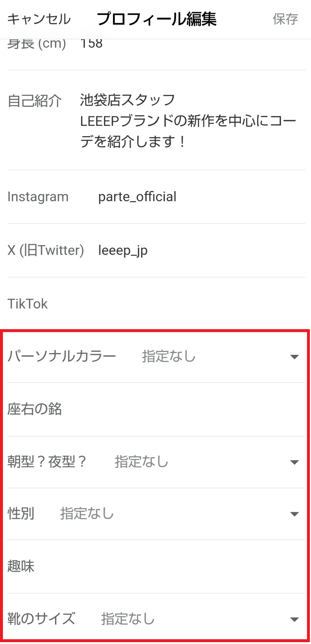311x644 pixels.
Task: Save profile with 保存 button
Action: click(x=285, y=19)
